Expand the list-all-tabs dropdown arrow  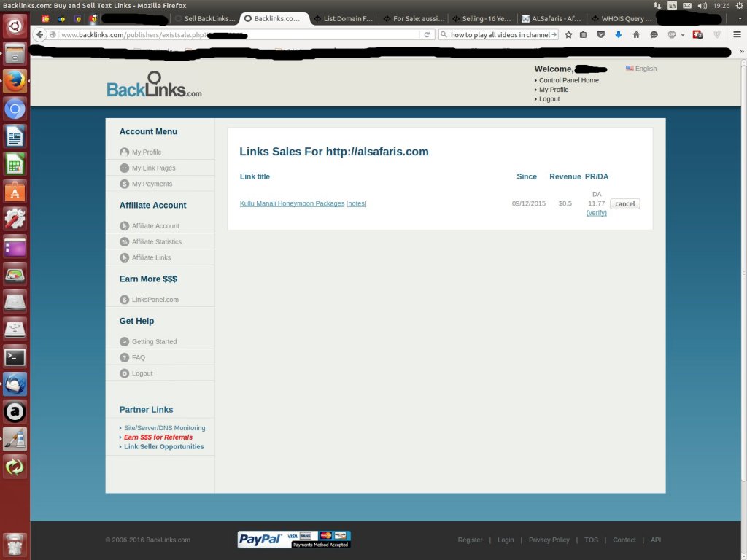[740, 18]
